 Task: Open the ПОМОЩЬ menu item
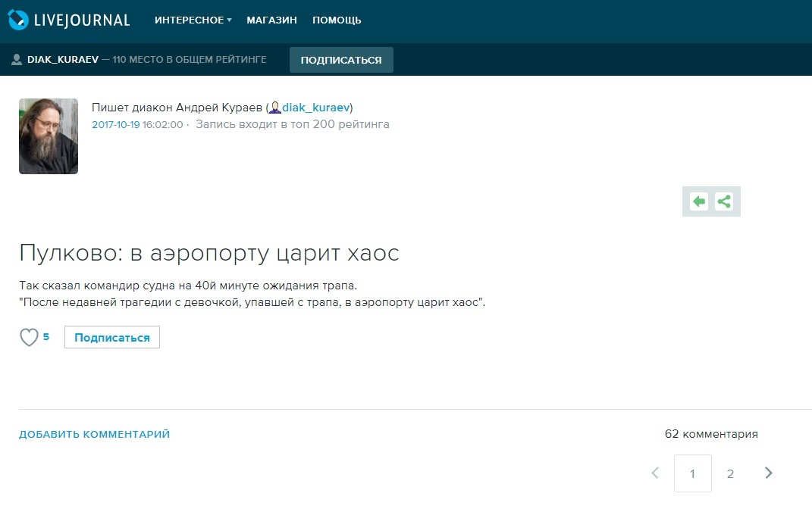337,20
